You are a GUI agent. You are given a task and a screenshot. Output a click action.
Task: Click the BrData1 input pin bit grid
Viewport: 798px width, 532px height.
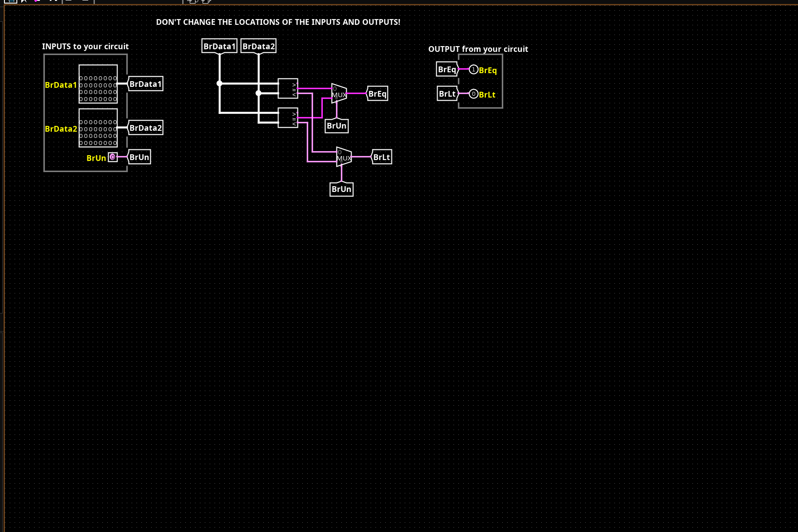pyautogui.click(x=98, y=84)
